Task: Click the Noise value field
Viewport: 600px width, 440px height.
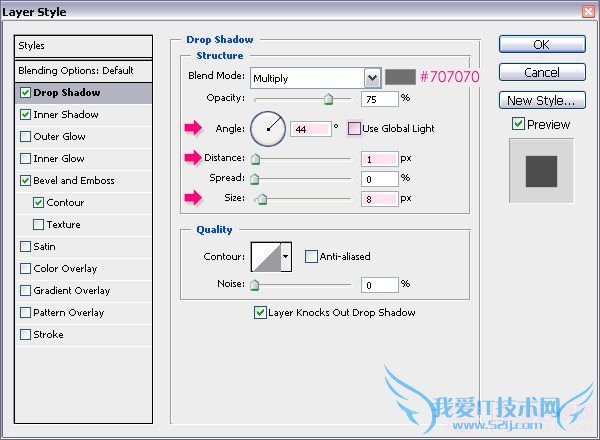Action: pyautogui.click(x=380, y=285)
